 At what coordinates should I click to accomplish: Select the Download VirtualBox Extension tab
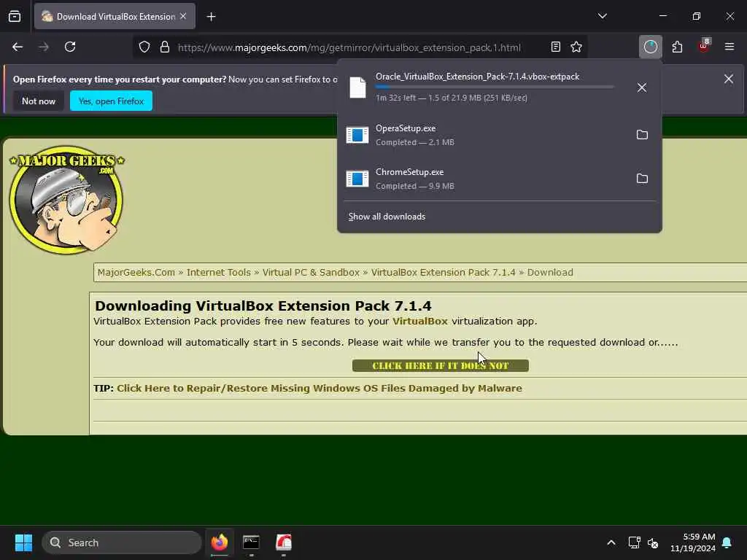pos(115,17)
